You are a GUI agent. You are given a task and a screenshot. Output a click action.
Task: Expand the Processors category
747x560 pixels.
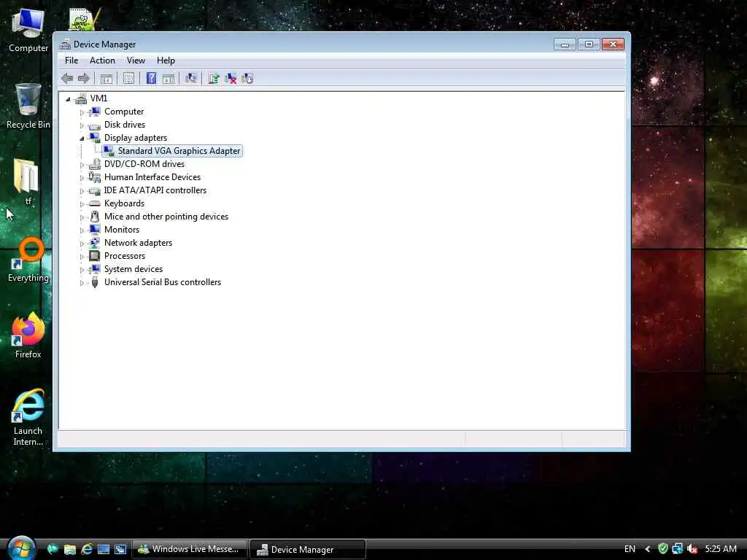(82, 257)
